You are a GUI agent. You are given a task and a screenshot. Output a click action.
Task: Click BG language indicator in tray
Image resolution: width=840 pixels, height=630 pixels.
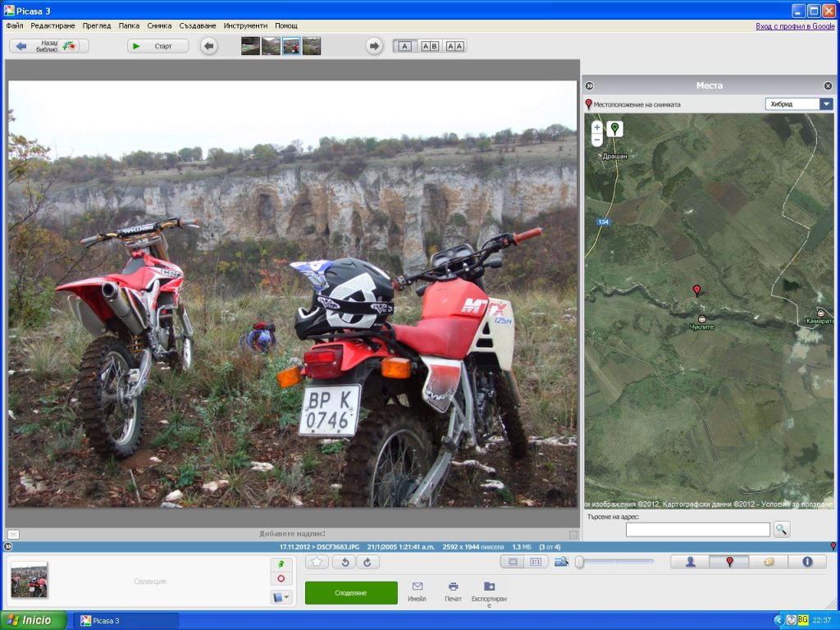coord(802,620)
